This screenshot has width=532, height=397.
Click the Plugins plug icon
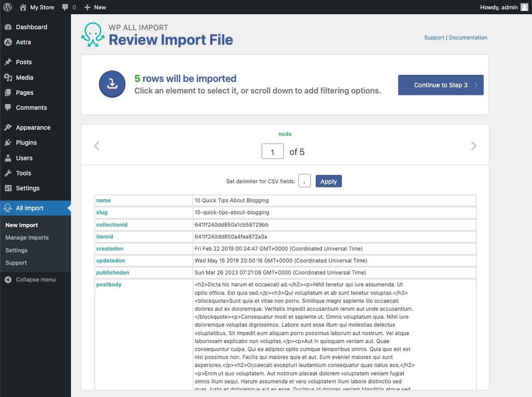(8, 142)
